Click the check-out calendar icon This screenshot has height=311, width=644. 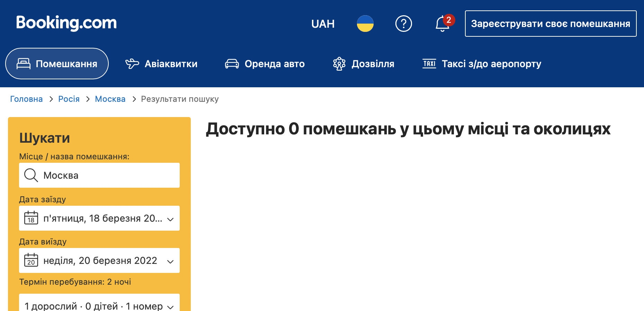pos(31,260)
